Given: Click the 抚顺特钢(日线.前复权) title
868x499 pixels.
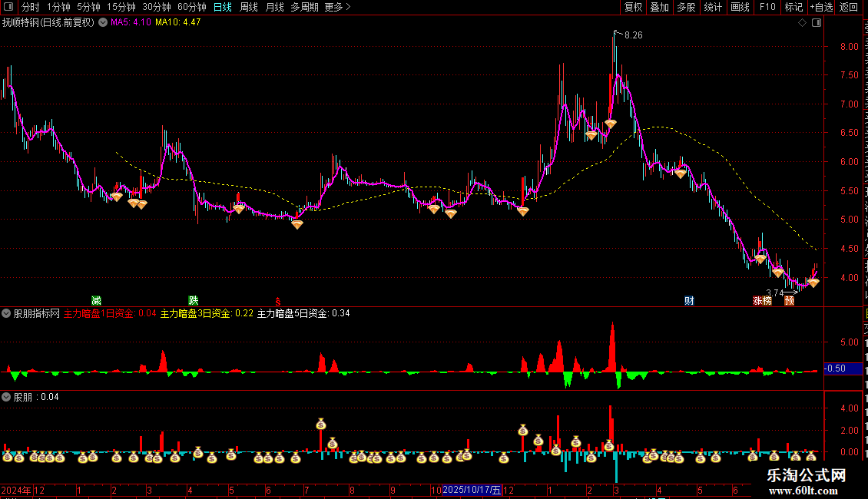Looking at the screenshot, I should [48, 23].
